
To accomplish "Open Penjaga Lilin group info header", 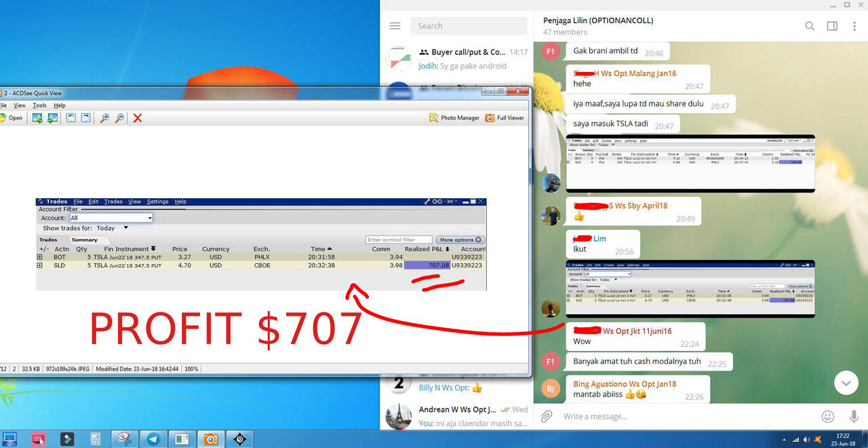I will pos(598,26).
